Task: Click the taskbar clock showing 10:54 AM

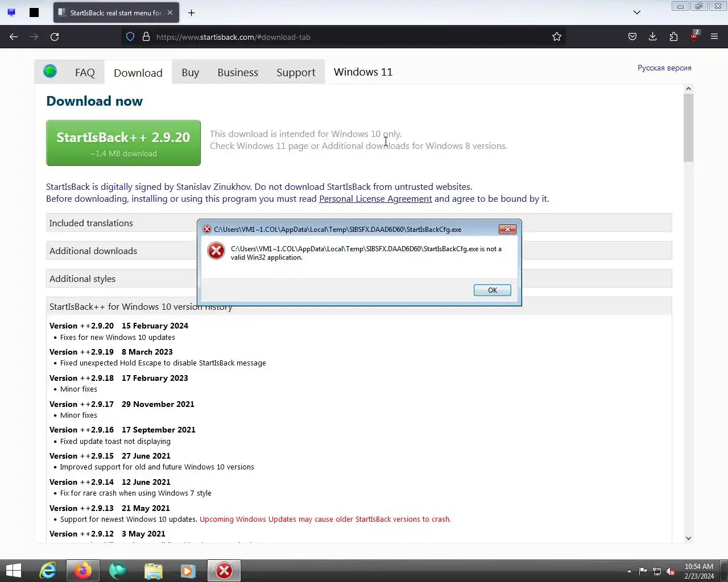Action: tap(699, 571)
